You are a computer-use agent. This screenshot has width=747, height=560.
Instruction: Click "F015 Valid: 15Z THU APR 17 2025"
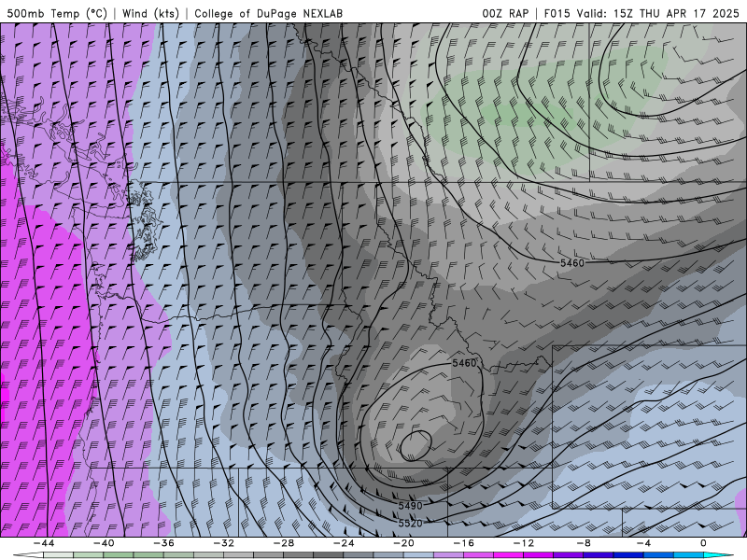coord(641,13)
